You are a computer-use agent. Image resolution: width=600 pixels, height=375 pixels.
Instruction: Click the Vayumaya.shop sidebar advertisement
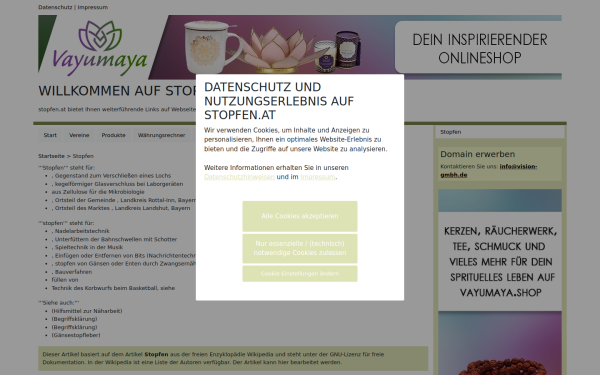point(500,281)
